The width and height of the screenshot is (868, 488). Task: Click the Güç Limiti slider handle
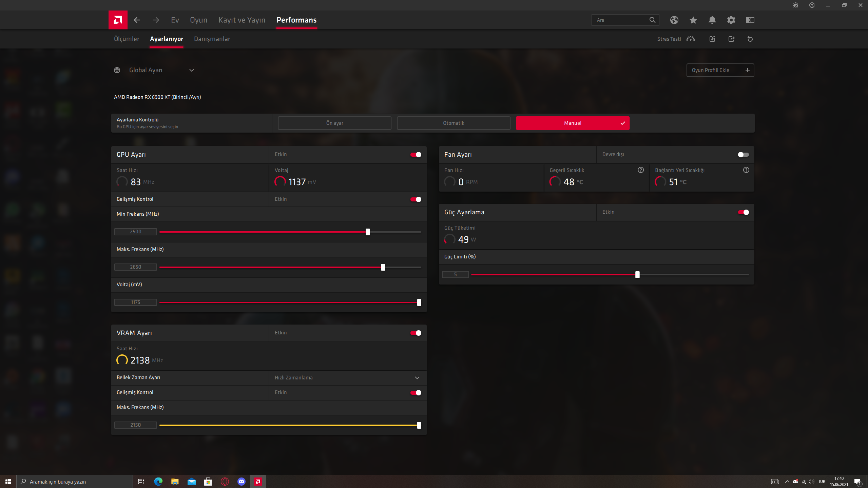[x=637, y=275]
